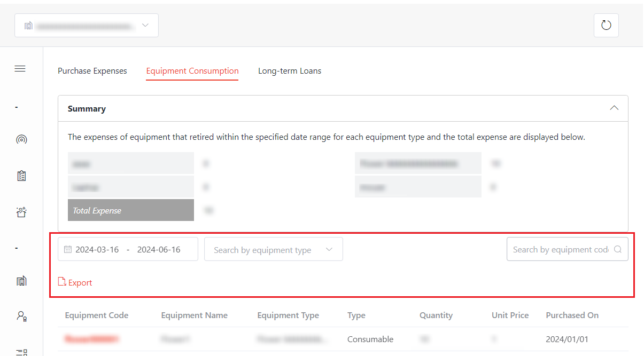The image size is (644, 356).
Task: Open the red equipment code link
Action: pos(91,339)
